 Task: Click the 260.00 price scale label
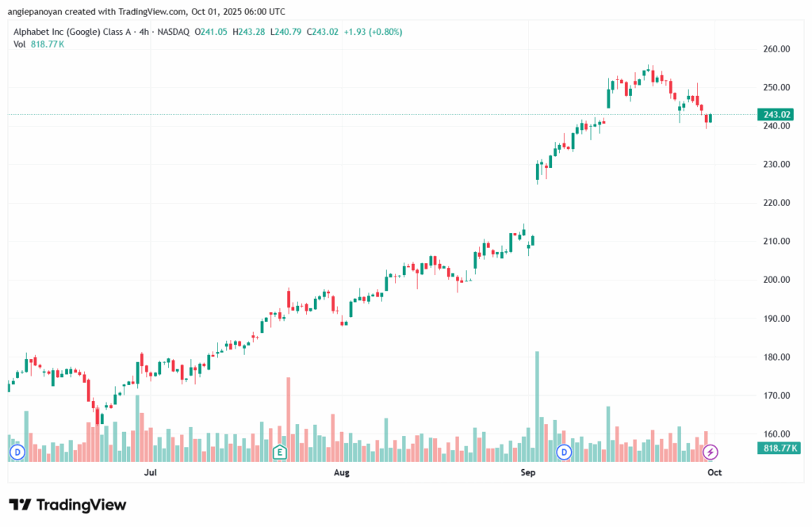click(x=776, y=49)
